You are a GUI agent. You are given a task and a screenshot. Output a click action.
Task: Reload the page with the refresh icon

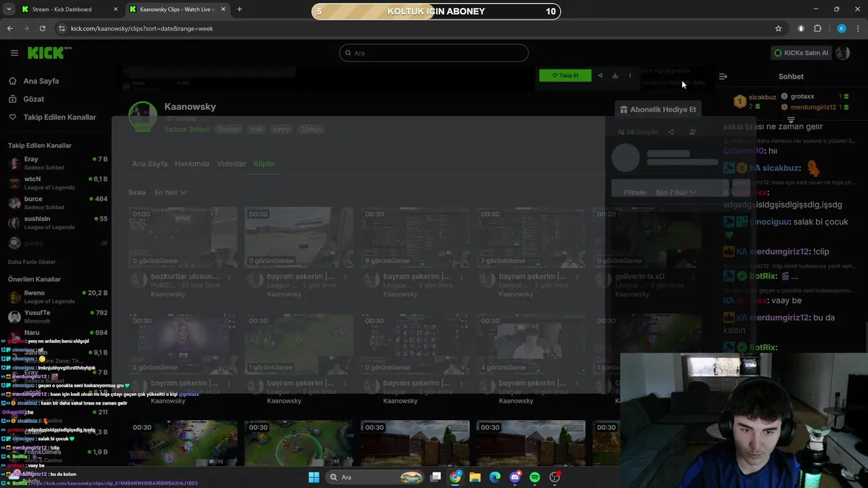coord(42,28)
